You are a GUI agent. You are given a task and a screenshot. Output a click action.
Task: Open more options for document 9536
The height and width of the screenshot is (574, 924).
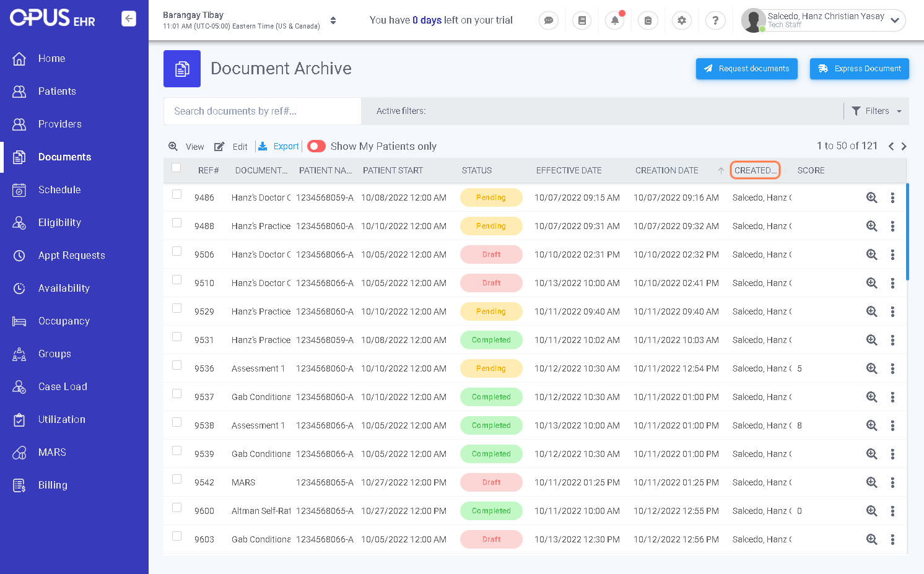[892, 368]
